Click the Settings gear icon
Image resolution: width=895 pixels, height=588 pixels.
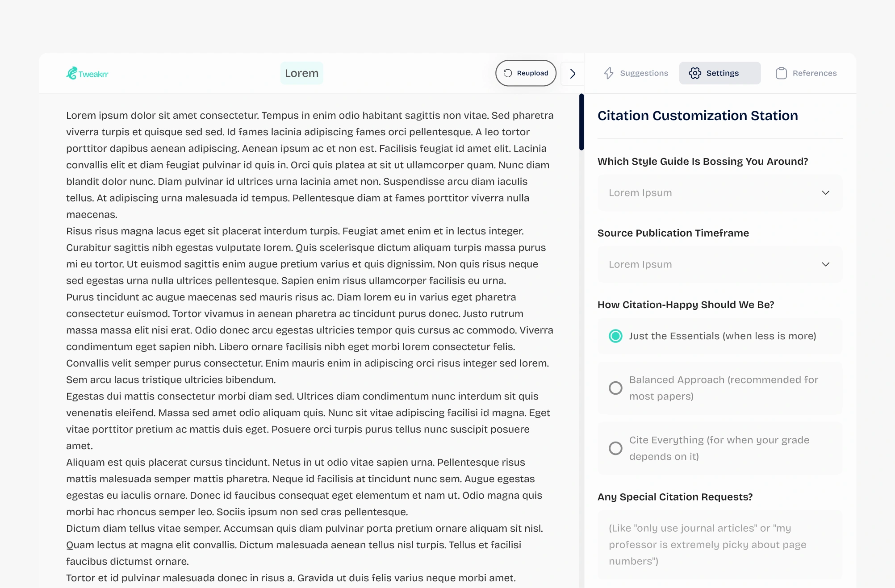(695, 73)
